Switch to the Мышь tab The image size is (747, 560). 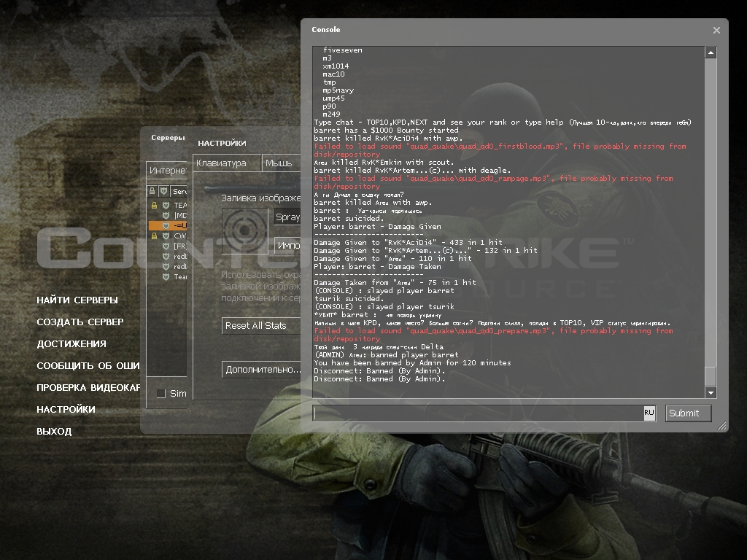[x=281, y=163]
